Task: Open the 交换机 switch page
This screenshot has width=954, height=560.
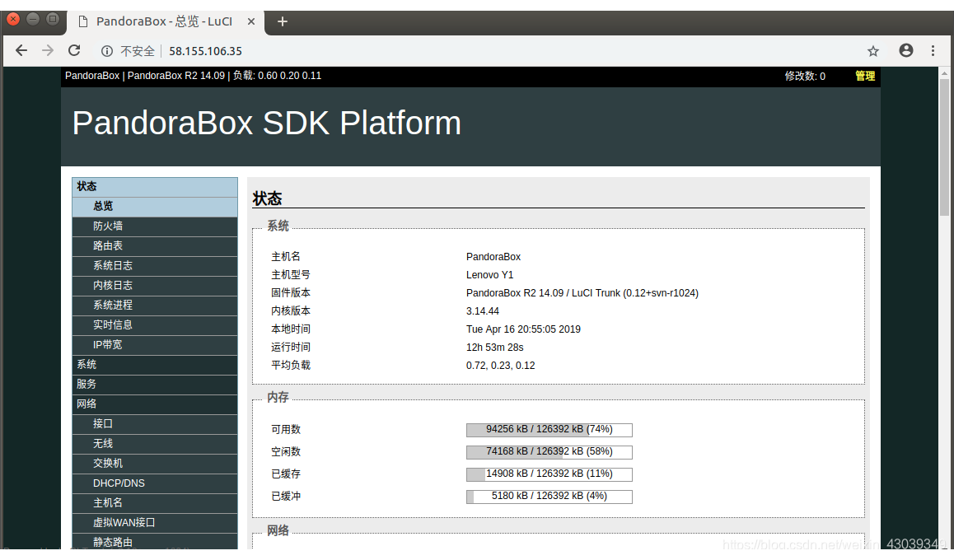Action: 155,464
